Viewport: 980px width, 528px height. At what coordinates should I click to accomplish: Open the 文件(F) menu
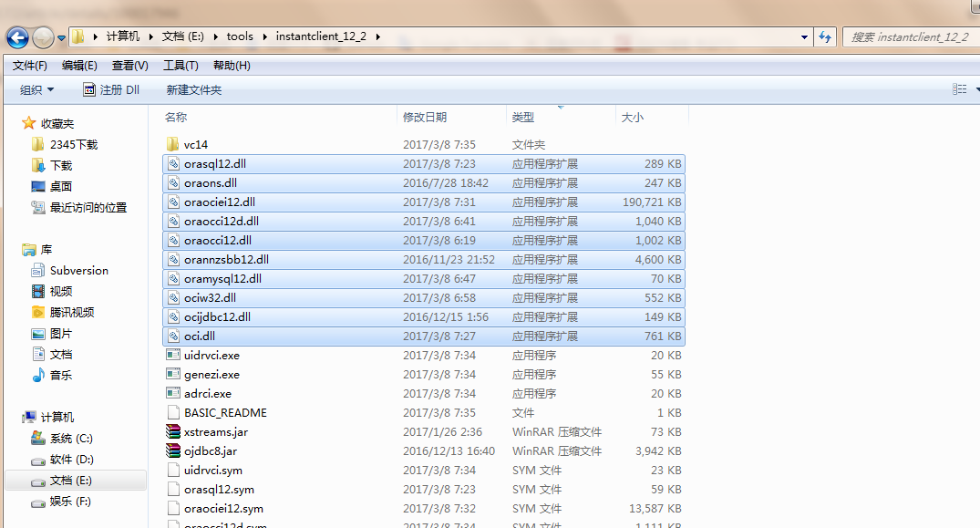(x=29, y=66)
